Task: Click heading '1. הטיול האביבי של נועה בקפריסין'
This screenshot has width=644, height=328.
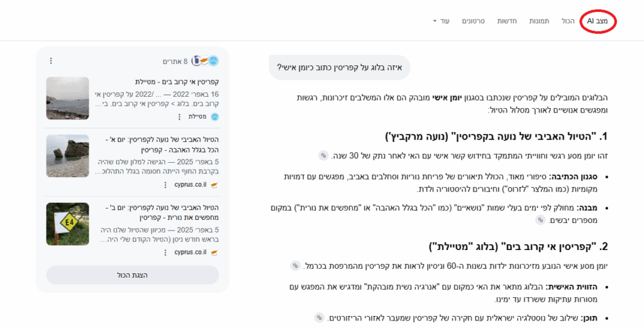Action: tap(497, 136)
